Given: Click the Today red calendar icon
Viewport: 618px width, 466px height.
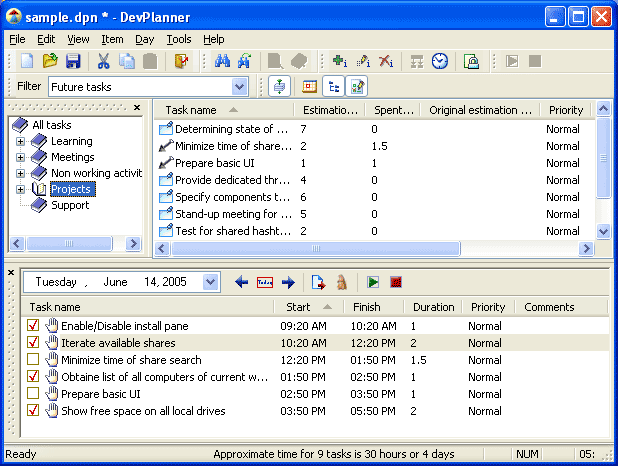Looking at the screenshot, I should click(x=265, y=282).
